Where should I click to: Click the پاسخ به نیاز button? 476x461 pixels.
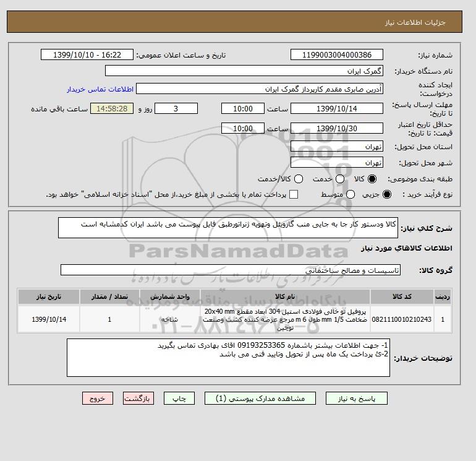point(357,399)
